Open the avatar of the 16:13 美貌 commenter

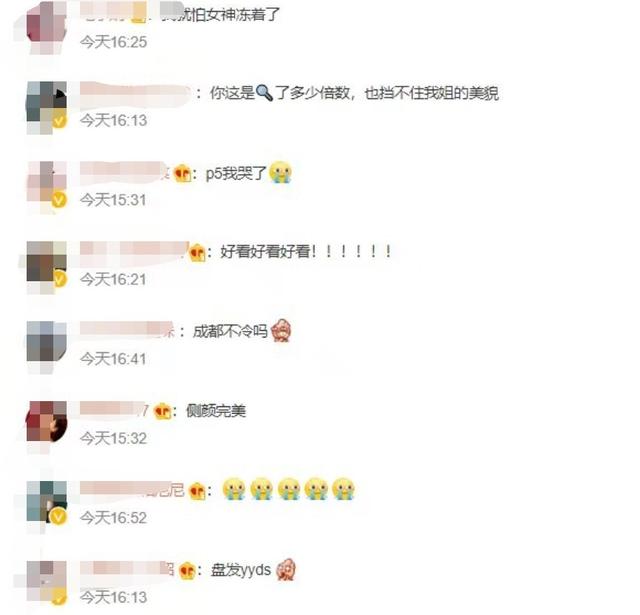coord(47,101)
